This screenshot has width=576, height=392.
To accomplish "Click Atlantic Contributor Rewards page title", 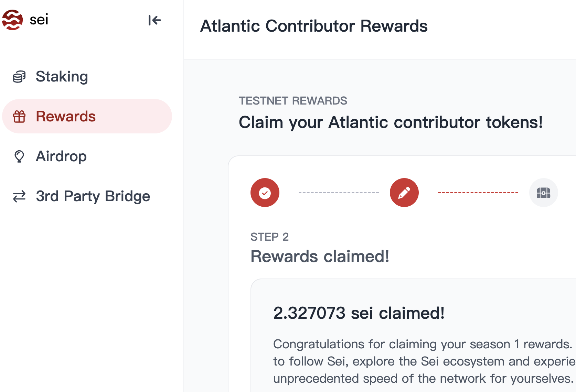I will point(314,26).
